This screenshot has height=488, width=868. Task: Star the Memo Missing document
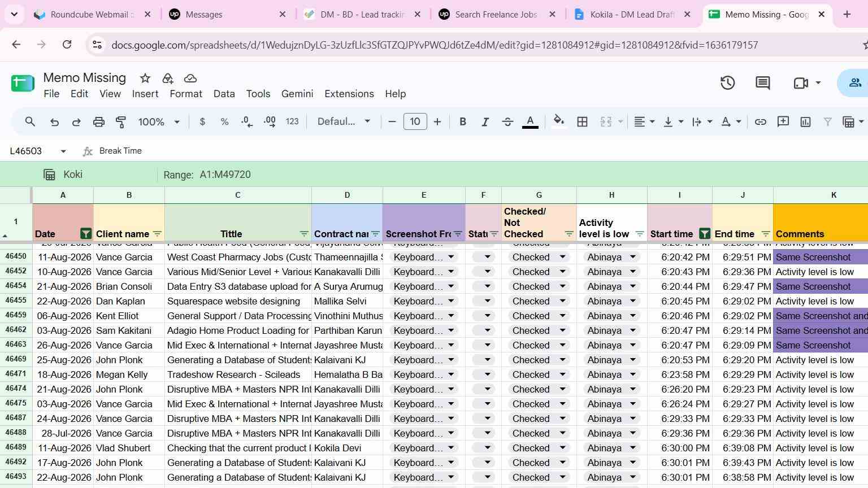tap(145, 78)
